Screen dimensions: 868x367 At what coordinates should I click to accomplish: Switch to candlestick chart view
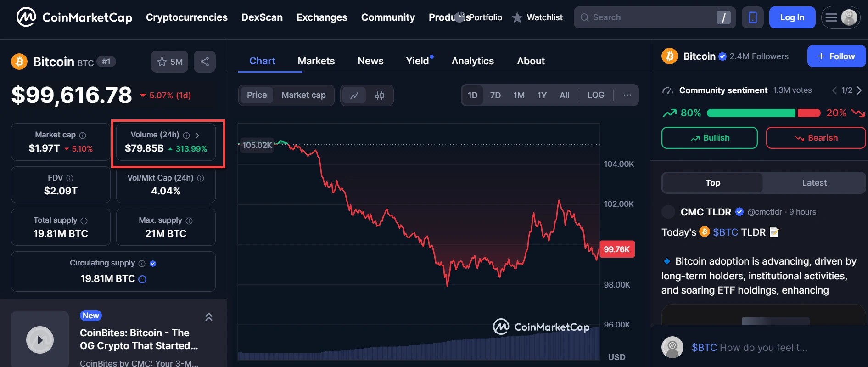(380, 96)
